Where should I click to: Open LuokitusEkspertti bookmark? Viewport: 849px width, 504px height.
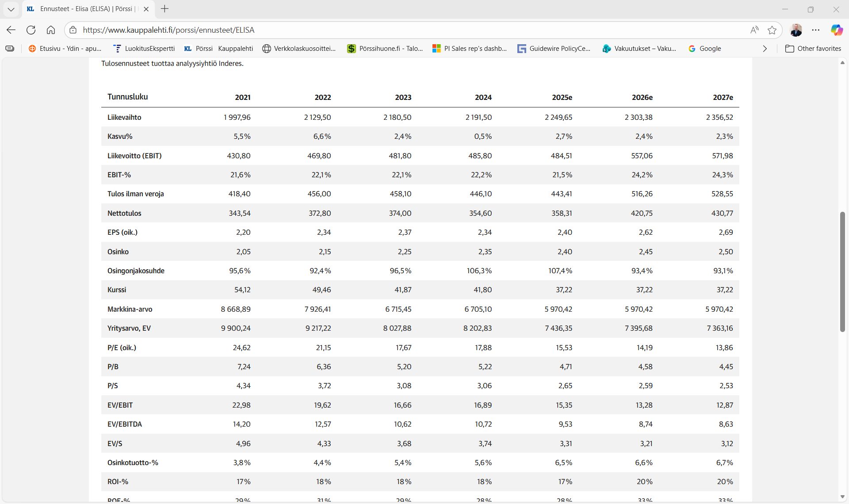coord(144,49)
